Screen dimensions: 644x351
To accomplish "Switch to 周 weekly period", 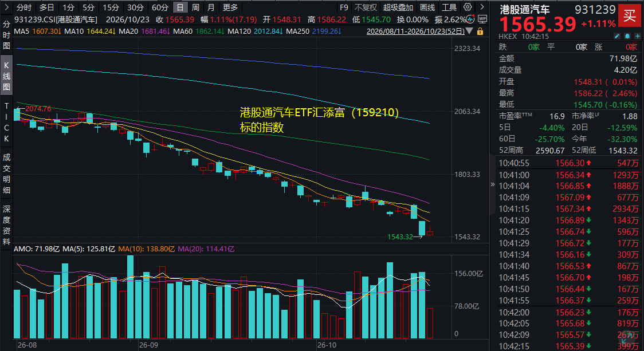I will 195,7.
